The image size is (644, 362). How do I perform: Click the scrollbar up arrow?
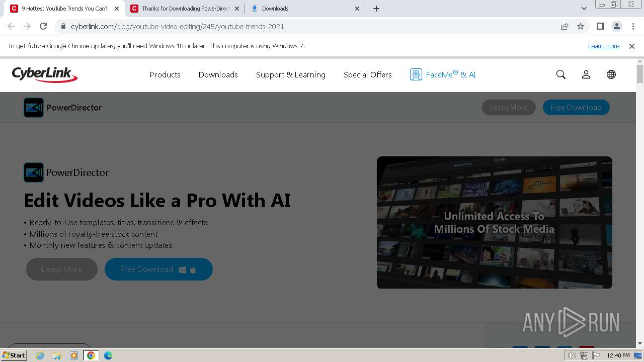pyautogui.click(x=640, y=60)
